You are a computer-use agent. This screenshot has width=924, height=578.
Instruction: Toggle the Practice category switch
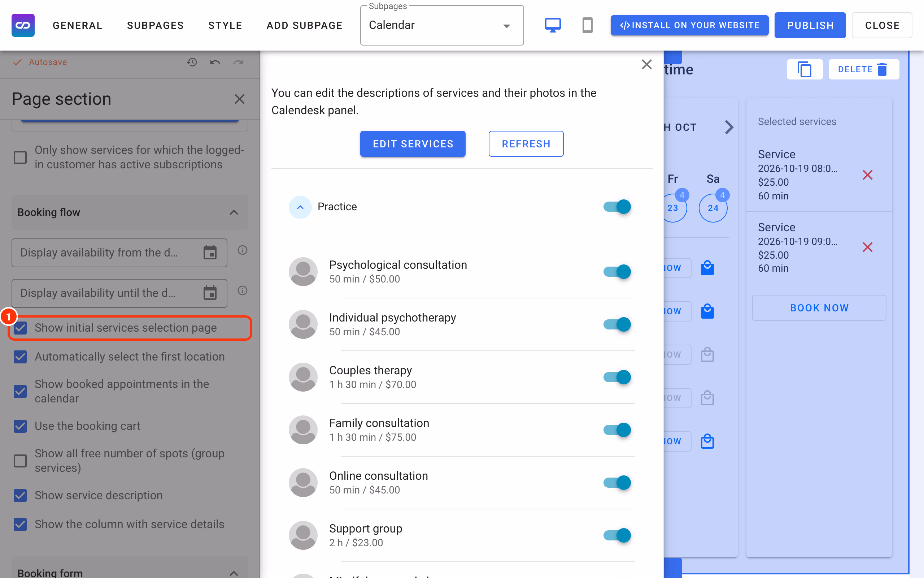tap(617, 207)
